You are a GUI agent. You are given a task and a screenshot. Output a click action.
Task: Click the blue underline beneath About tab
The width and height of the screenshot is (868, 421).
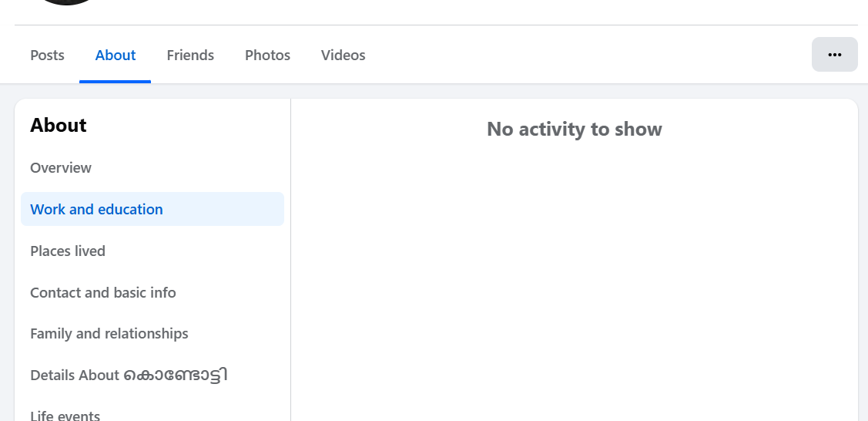pyautogui.click(x=116, y=81)
